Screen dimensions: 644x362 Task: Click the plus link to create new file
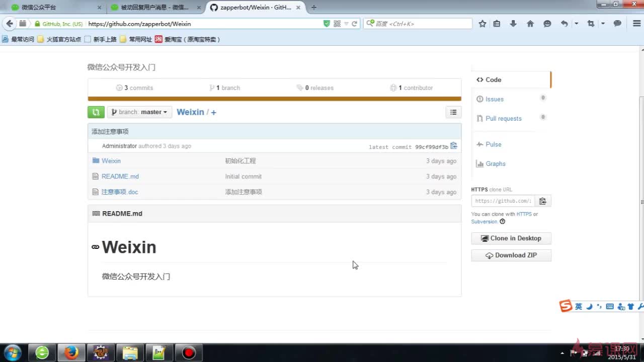213,113
